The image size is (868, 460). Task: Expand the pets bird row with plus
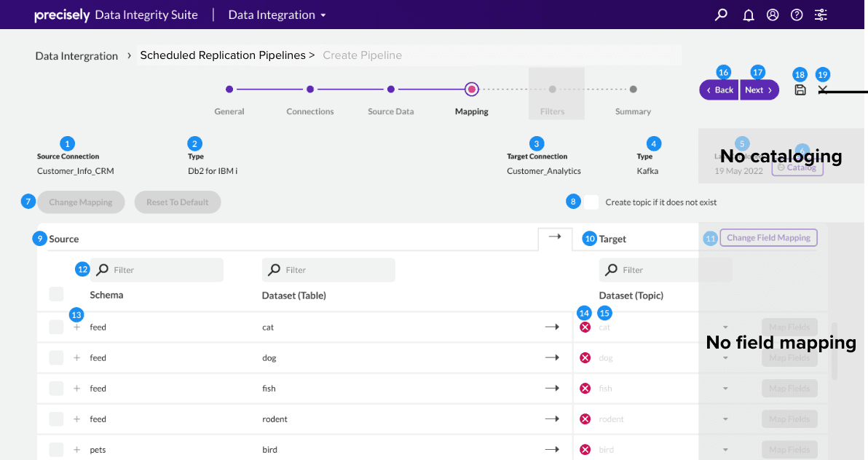[x=77, y=450]
